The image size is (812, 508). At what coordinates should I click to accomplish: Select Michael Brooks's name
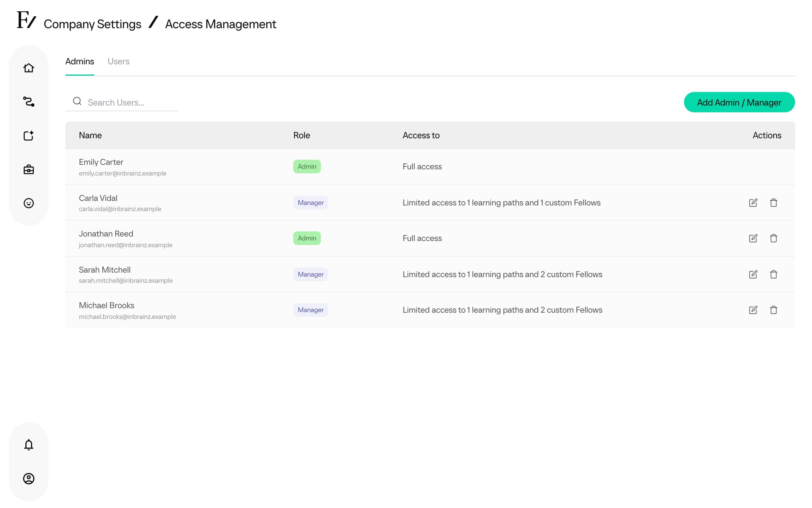(x=106, y=305)
